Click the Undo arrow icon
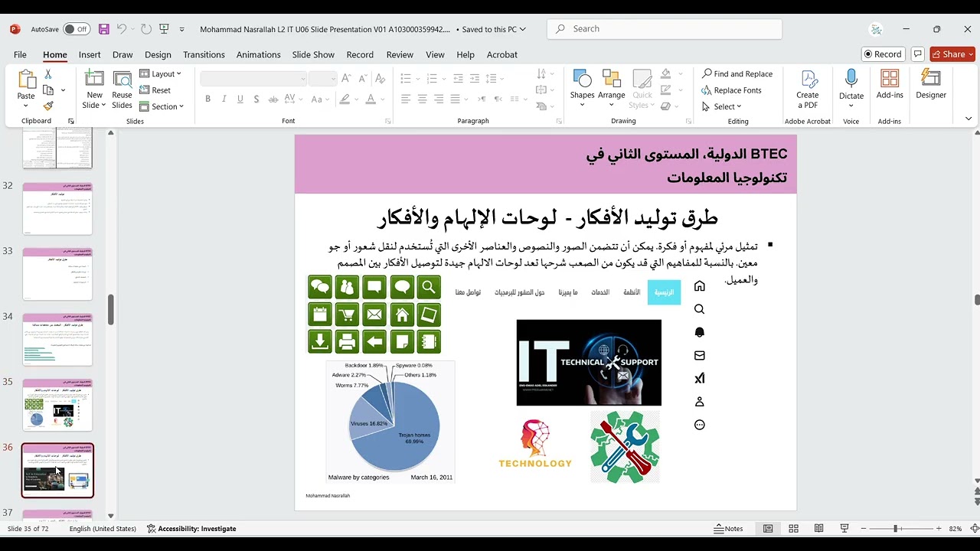980x551 pixels. [x=121, y=29]
